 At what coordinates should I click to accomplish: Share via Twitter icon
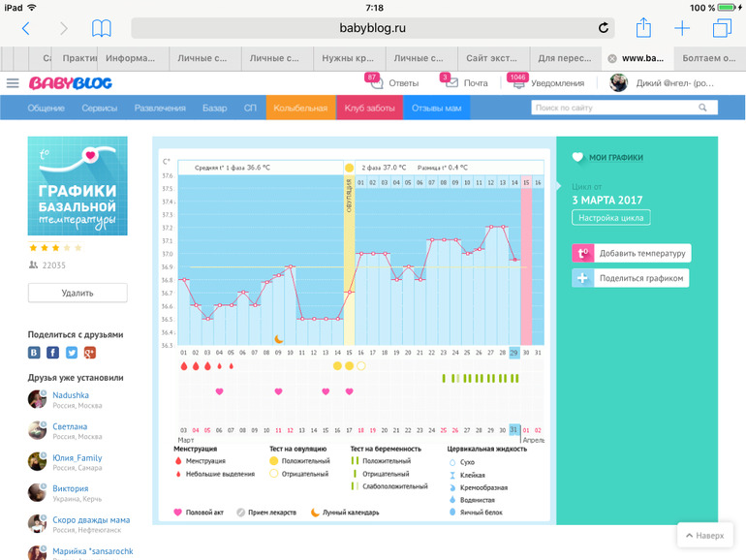click(72, 353)
